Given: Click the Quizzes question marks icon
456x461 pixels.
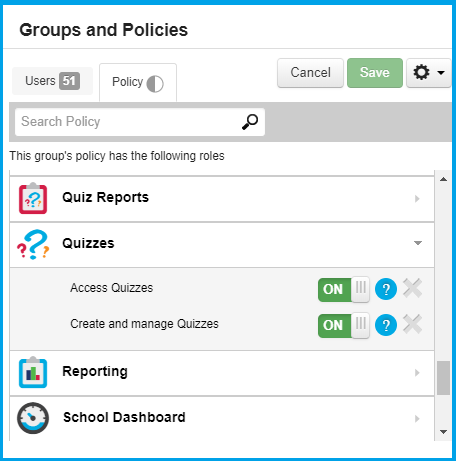Looking at the screenshot, I should point(33,244).
